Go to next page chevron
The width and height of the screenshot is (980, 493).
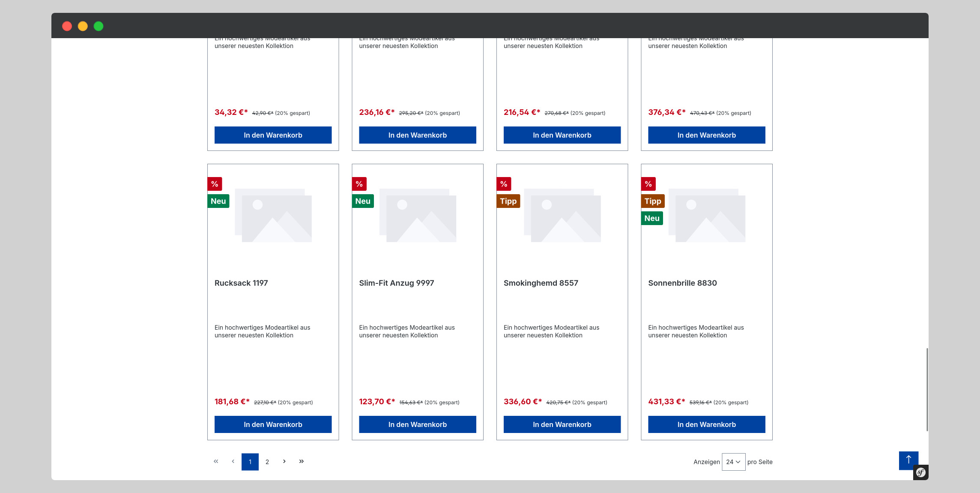click(284, 461)
